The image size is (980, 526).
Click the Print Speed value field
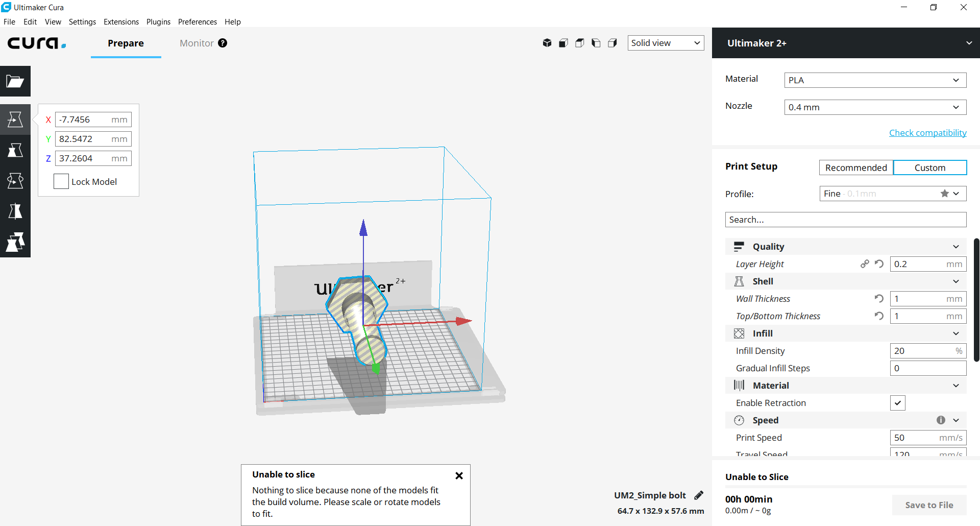[928, 438]
